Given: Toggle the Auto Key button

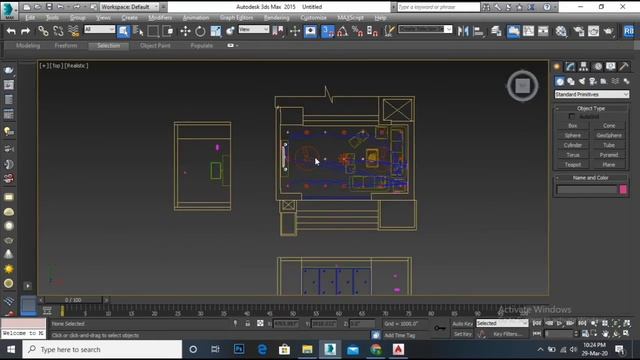Looking at the screenshot, I should 462,324.
